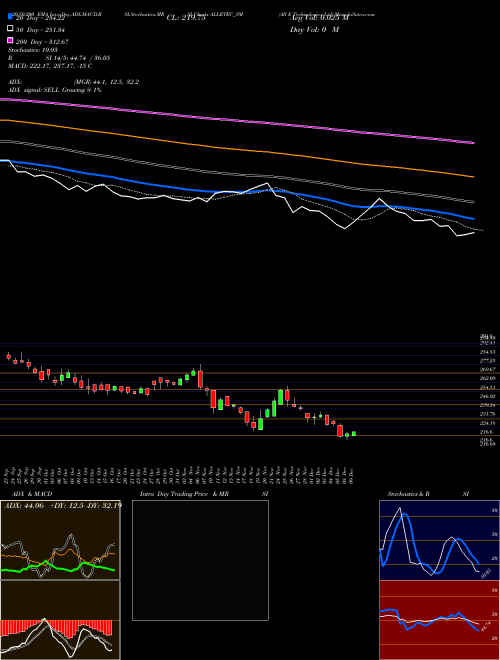
Task: Click the 'Day Vol: 0 M' label
Action: [314, 29]
